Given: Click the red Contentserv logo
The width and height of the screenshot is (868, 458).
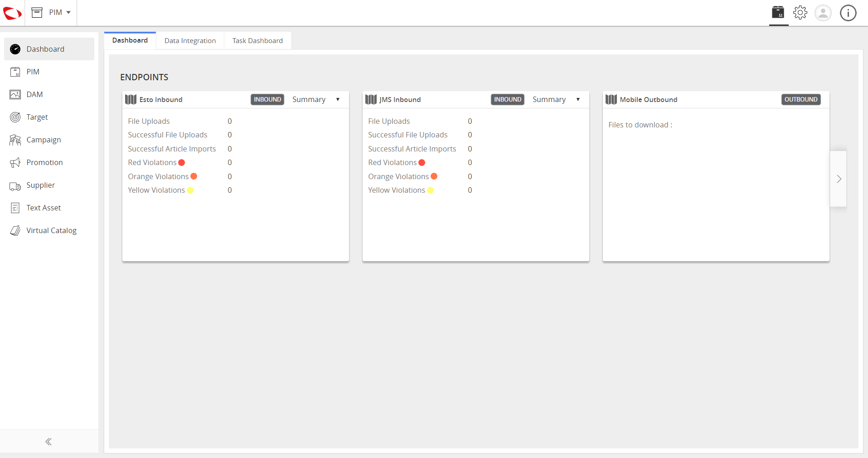Looking at the screenshot, I should point(12,13).
